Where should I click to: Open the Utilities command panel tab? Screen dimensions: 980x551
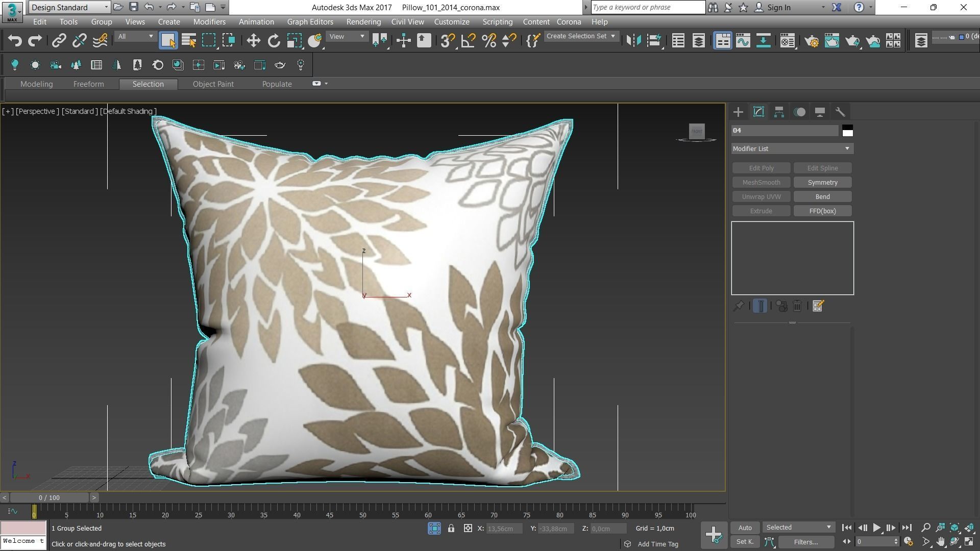click(x=840, y=112)
